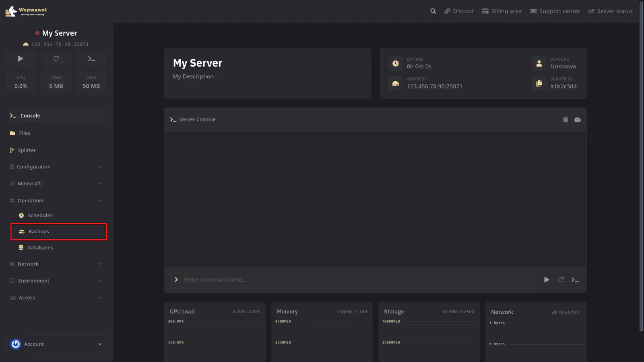
Task: Click the search magnifier icon in header
Action: [433, 11]
